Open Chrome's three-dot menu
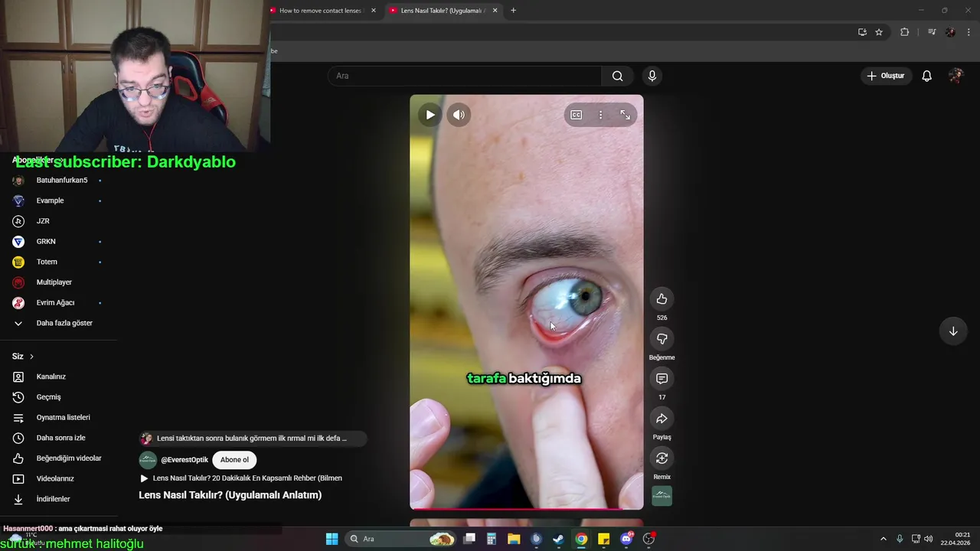This screenshot has height=551, width=980. click(969, 32)
